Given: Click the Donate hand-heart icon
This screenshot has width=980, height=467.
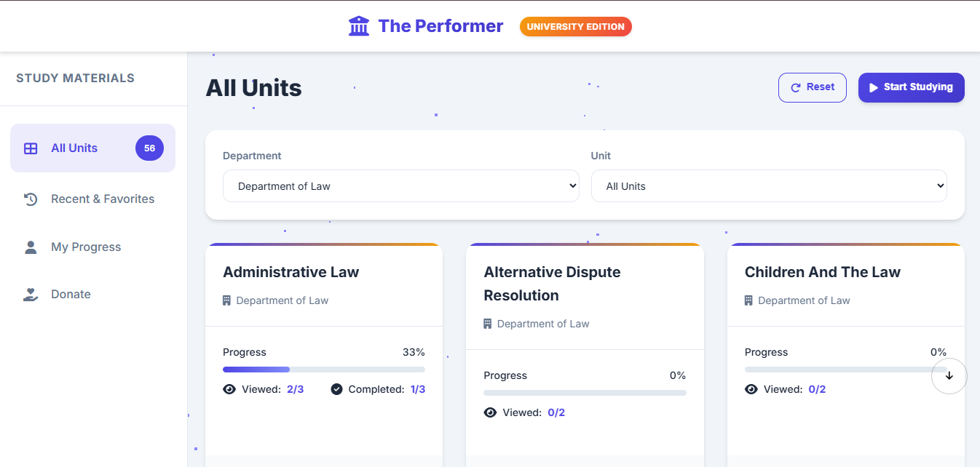Looking at the screenshot, I should (x=31, y=295).
